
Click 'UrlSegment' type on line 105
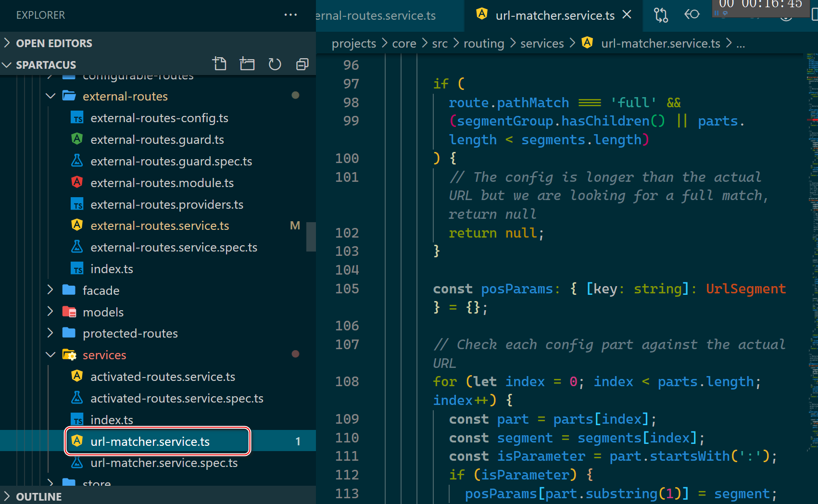pos(746,289)
